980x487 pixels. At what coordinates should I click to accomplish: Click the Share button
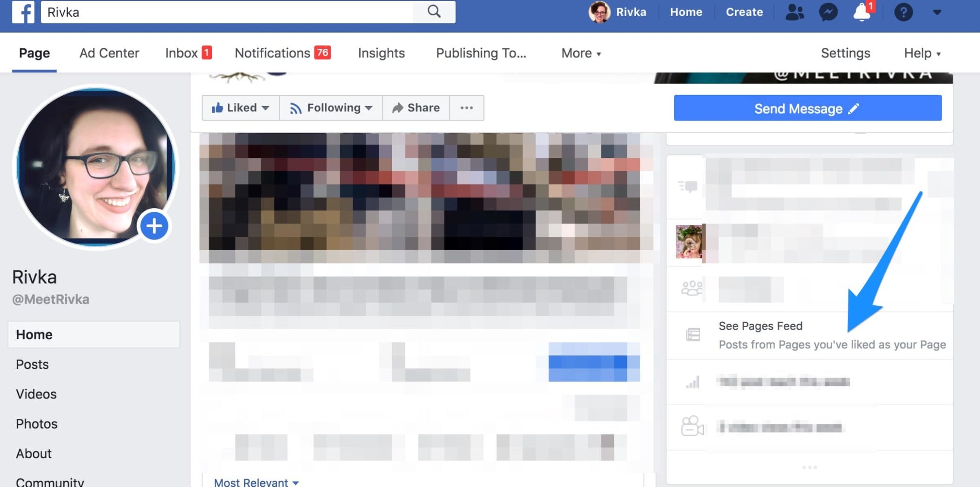416,108
